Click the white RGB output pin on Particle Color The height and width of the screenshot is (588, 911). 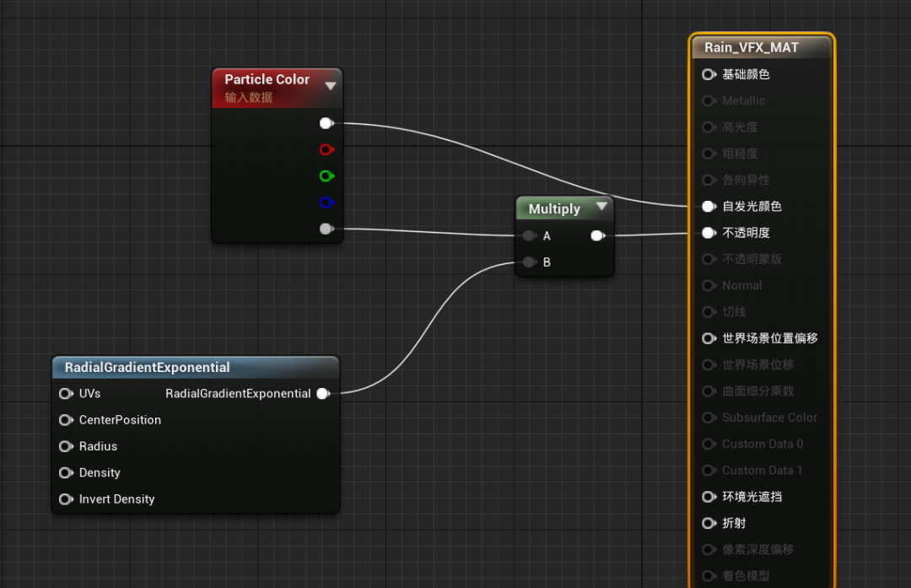tap(326, 123)
